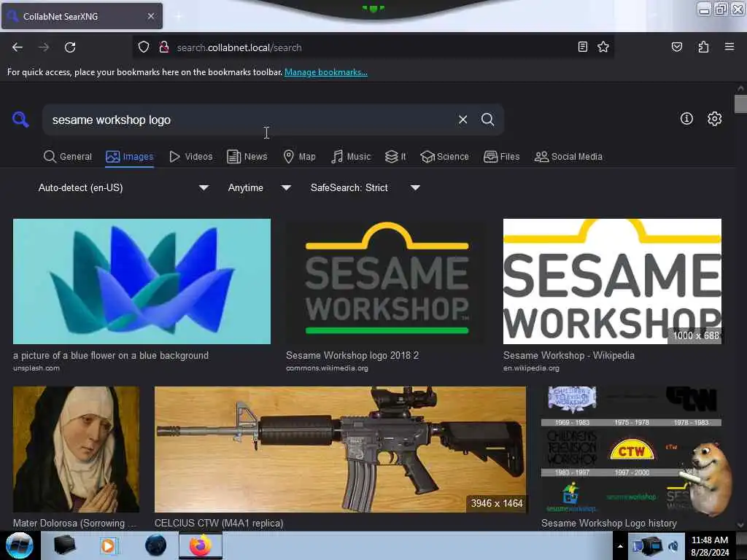Open Sesame Workshop Wikipedia image thumbnail

coord(612,281)
